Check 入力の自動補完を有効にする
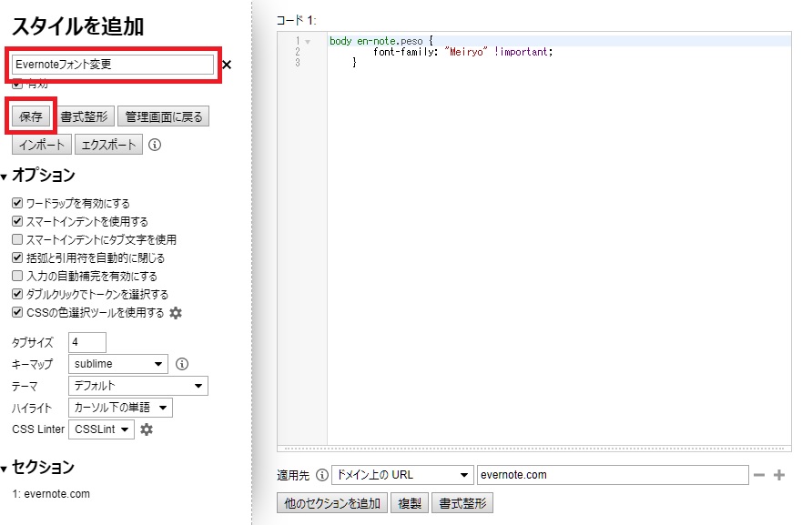 point(16,276)
